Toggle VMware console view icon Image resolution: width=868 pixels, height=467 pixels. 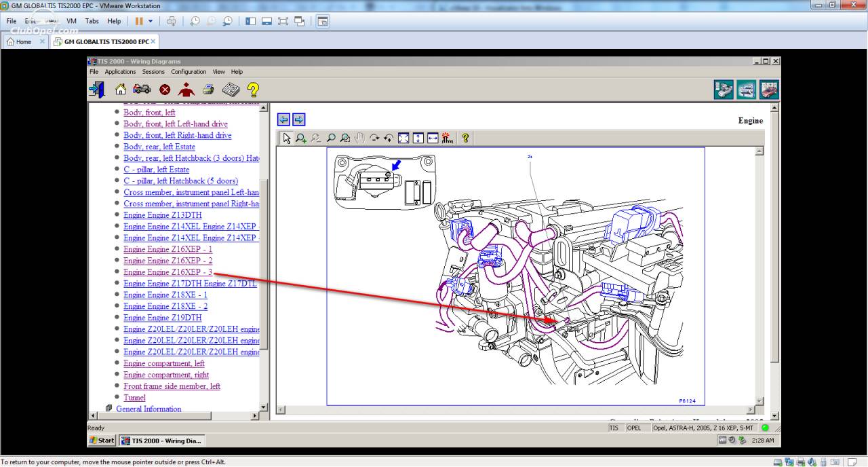tap(323, 21)
